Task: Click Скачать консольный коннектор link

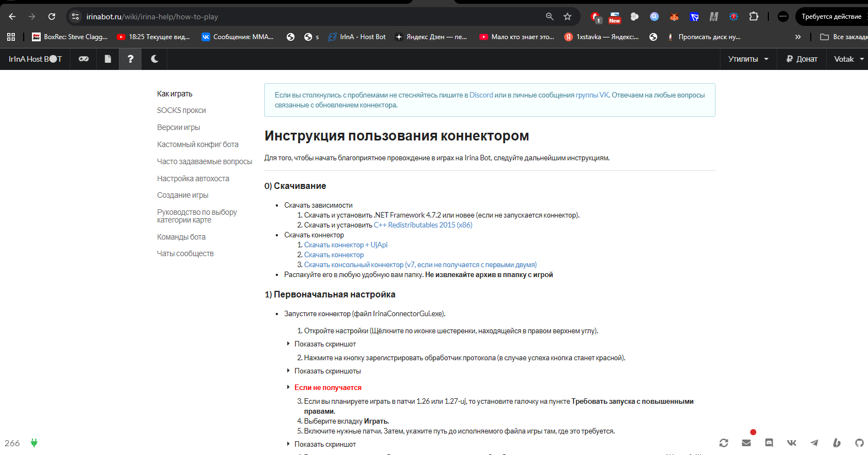Action: pos(421,265)
